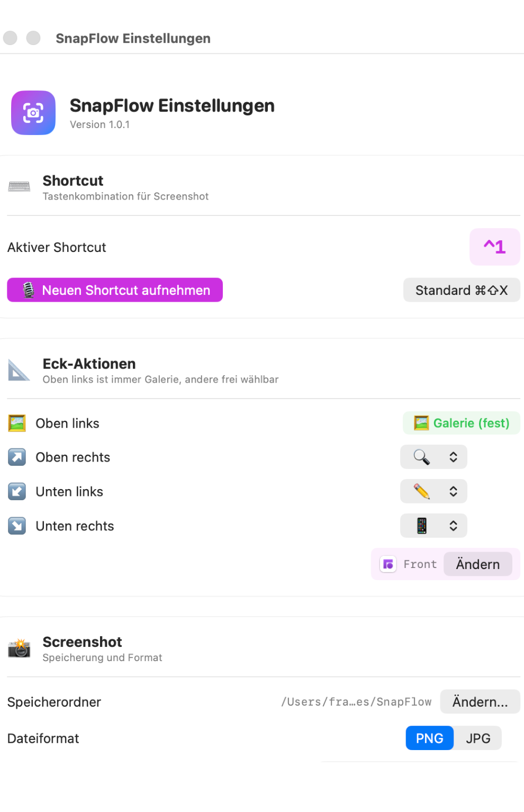This screenshot has height=812, width=524.
Task: Expand the Unten rechts action selector
Action: click(x=454, y=526)
